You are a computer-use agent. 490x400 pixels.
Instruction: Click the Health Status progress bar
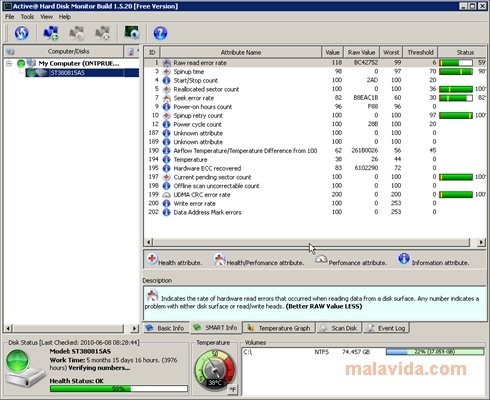pos(119,389)
